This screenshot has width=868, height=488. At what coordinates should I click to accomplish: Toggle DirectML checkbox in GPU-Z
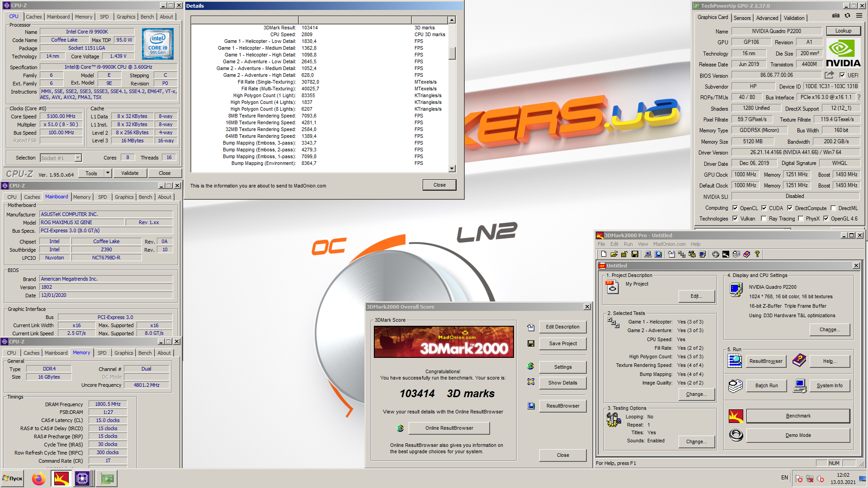click(x=833, y=208)
